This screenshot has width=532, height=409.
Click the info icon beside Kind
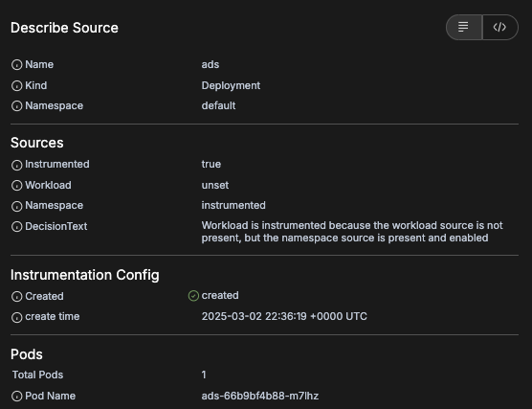click(16, 85)
